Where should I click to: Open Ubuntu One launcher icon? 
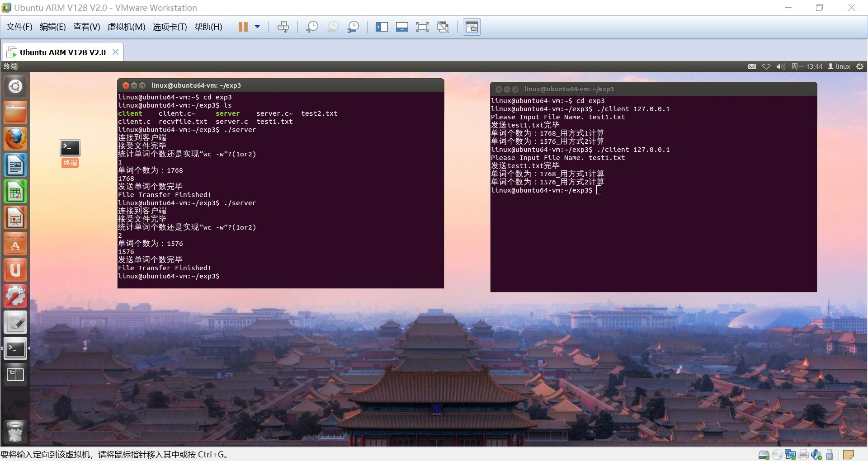15,270
